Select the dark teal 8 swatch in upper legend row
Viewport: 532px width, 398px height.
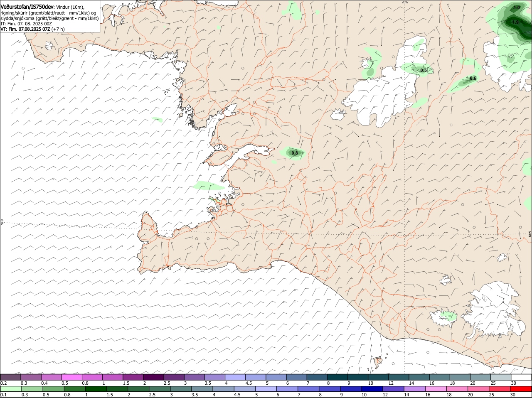coord(337,377)
